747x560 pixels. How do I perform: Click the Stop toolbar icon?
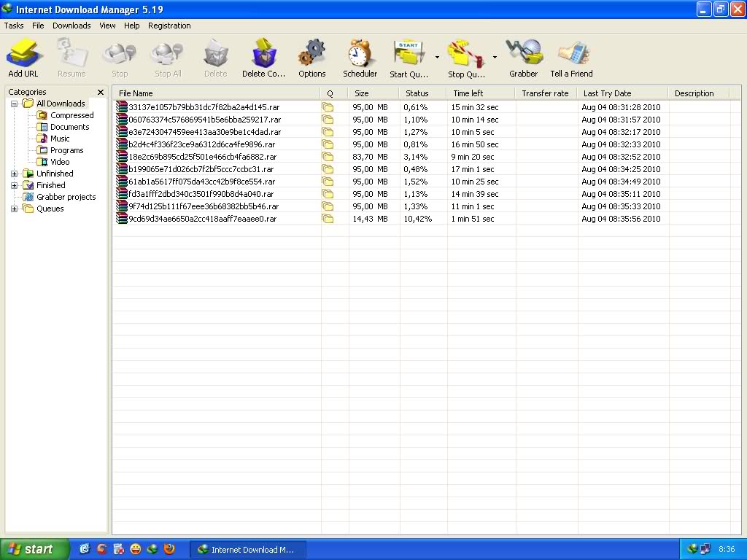coord(120,52)
